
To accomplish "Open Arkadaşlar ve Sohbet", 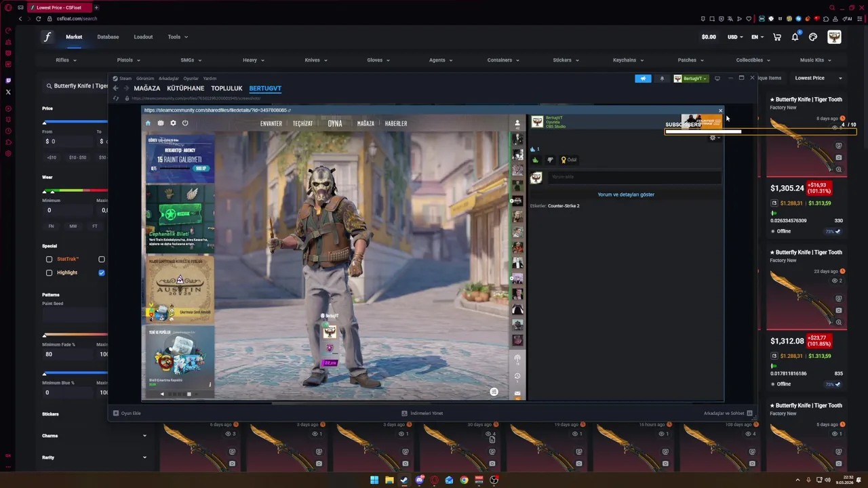I will click(x=728, y=413).
